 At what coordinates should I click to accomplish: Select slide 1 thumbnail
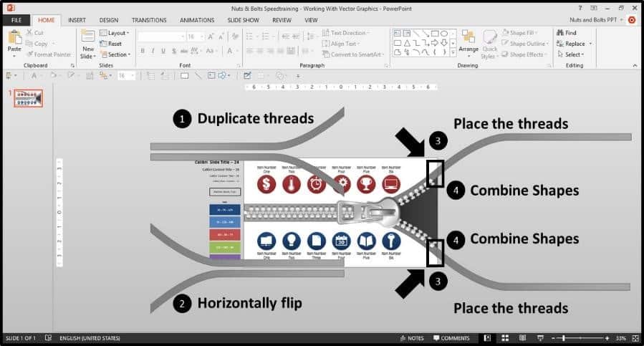coord(29,98)
